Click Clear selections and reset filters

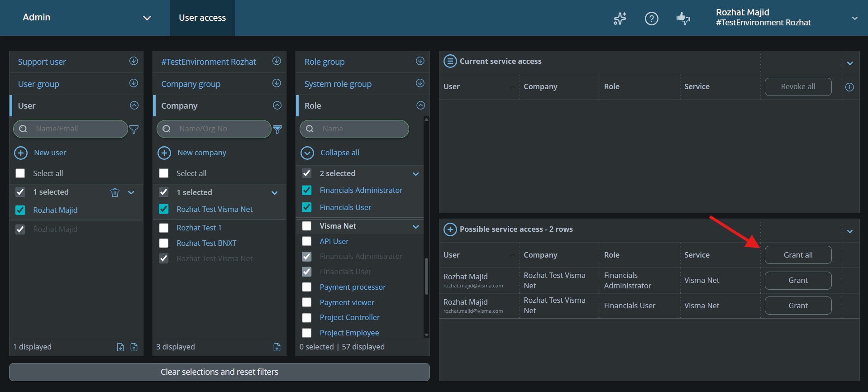219,372
